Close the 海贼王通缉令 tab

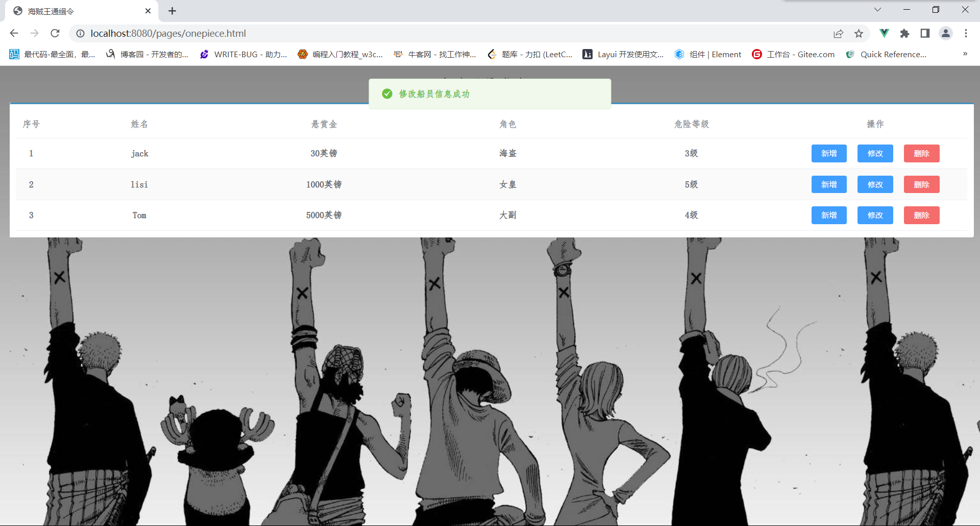[148, 11]
